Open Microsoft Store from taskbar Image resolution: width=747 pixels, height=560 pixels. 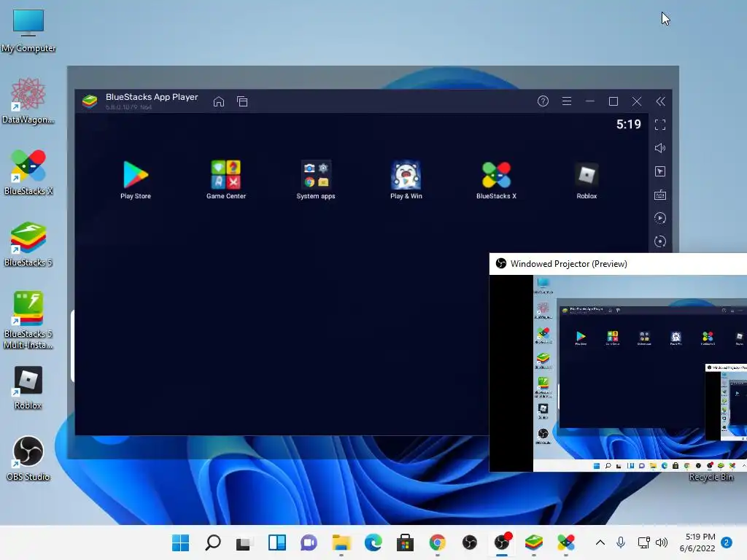405,542
